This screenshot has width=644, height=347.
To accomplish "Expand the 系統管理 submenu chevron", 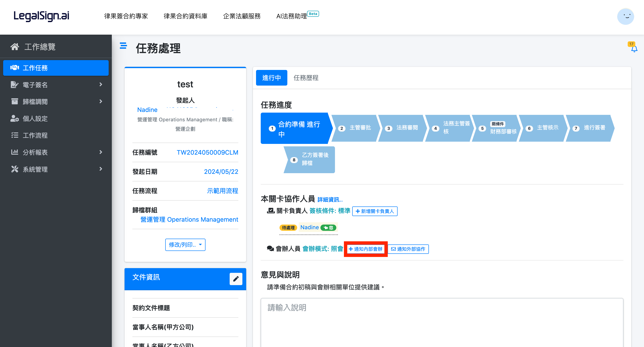I will tap(101, 169).
